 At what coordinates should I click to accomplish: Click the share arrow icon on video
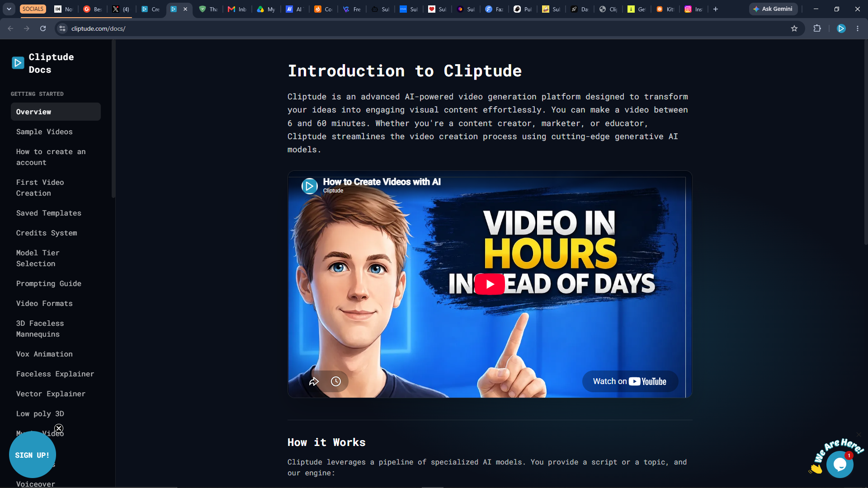[x=314, y=381]
